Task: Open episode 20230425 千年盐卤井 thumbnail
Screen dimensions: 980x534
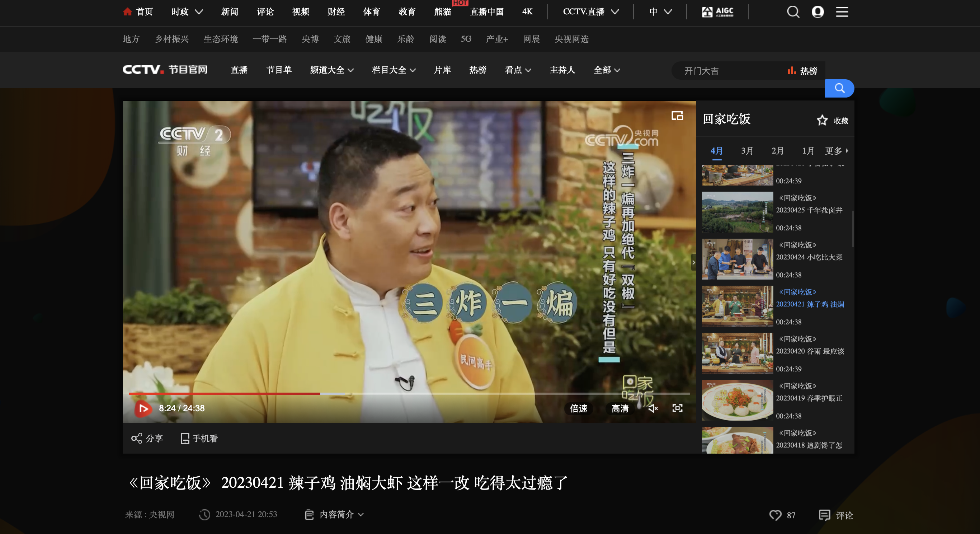Action: tap(737, 212)
